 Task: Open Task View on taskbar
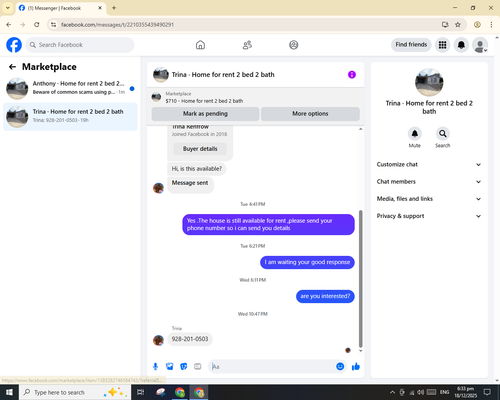[141, 392]
